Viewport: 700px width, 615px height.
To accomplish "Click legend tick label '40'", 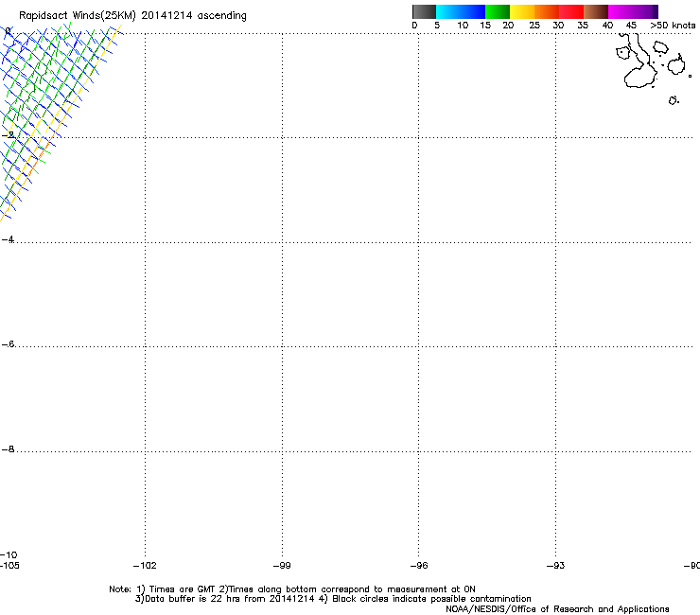I will click(607, 26).
